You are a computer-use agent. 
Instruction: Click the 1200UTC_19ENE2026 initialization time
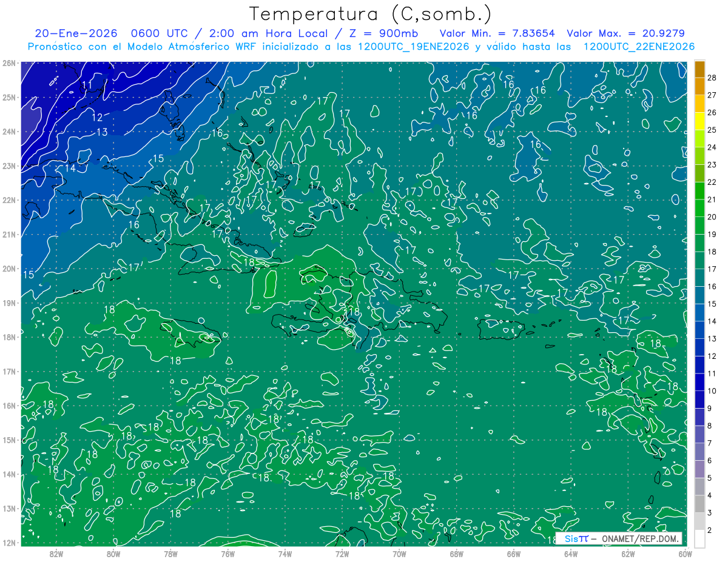coord(414,47)
